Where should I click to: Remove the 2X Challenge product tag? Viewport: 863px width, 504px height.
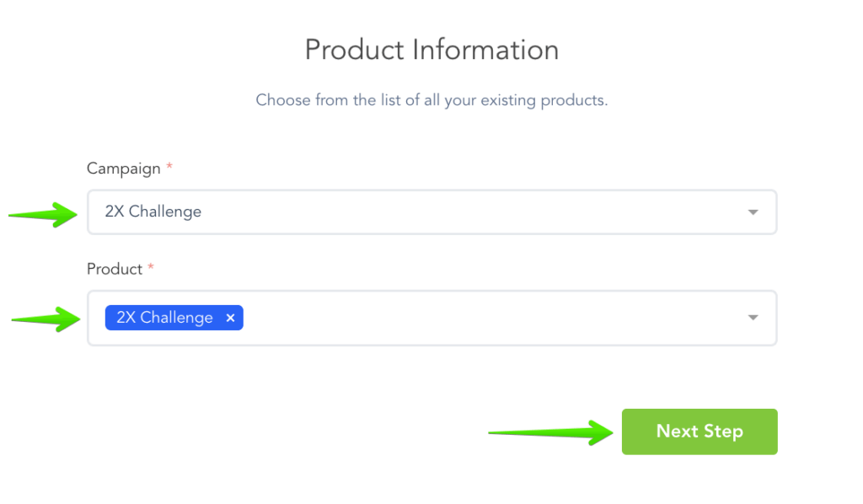pos(230,318)
